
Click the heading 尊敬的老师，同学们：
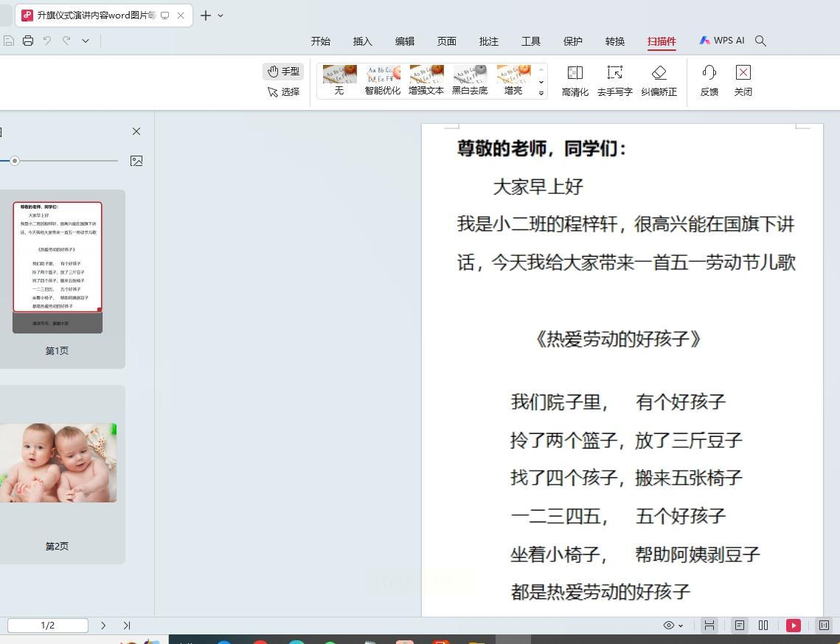542,148
